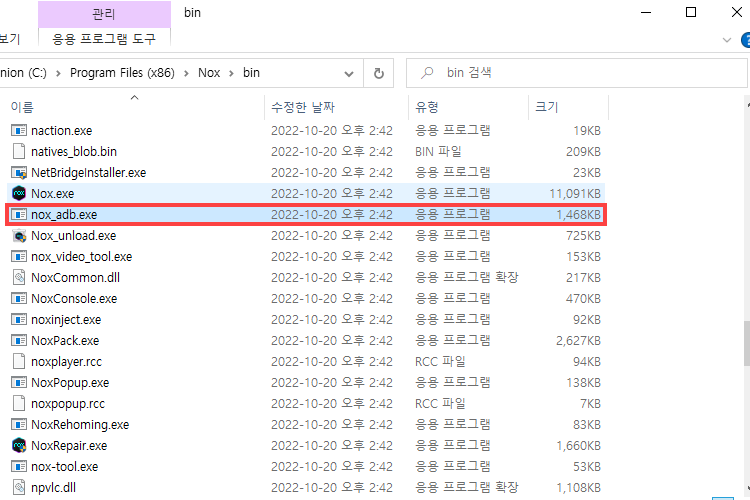This screenshot has height=500, width=750.
Task: Click the BIN 파일 type cell
Action: point(438,151)
